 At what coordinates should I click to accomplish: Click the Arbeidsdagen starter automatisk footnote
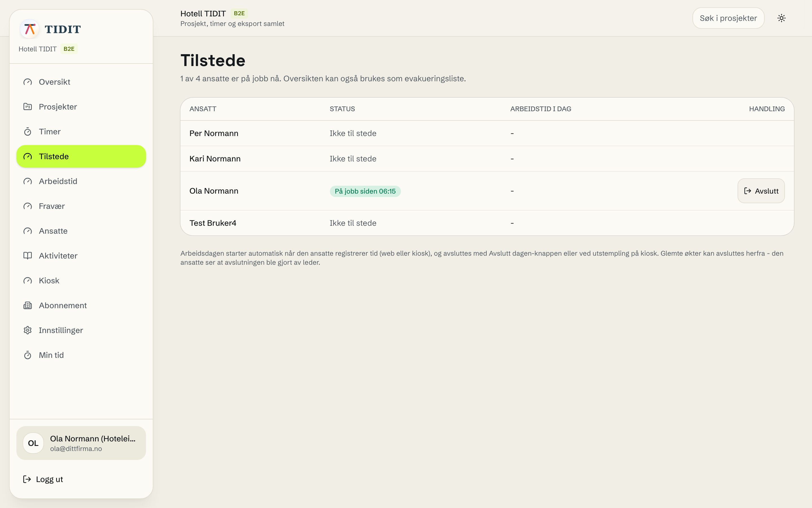482,258
